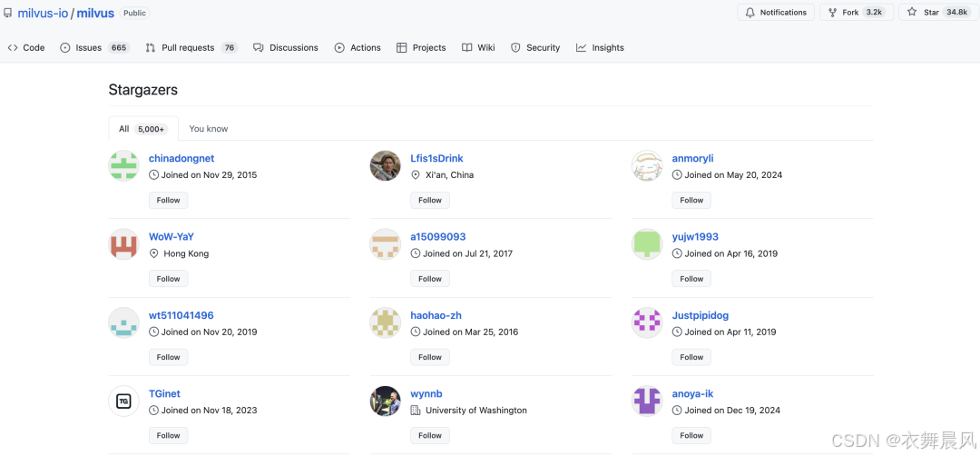Image resolution: width=980 pixels, height=456 pixels.
Task: Open anmoryli's cartoon avatar
Action: tap(647, 165)
